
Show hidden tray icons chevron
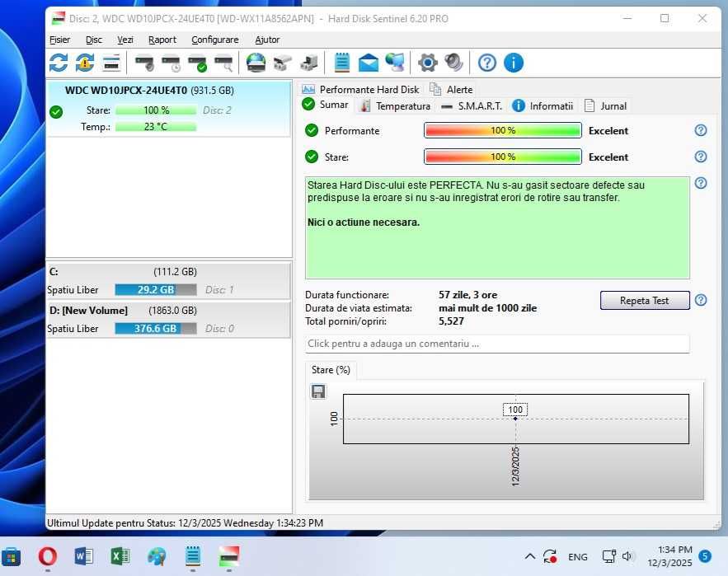point(530,556)
